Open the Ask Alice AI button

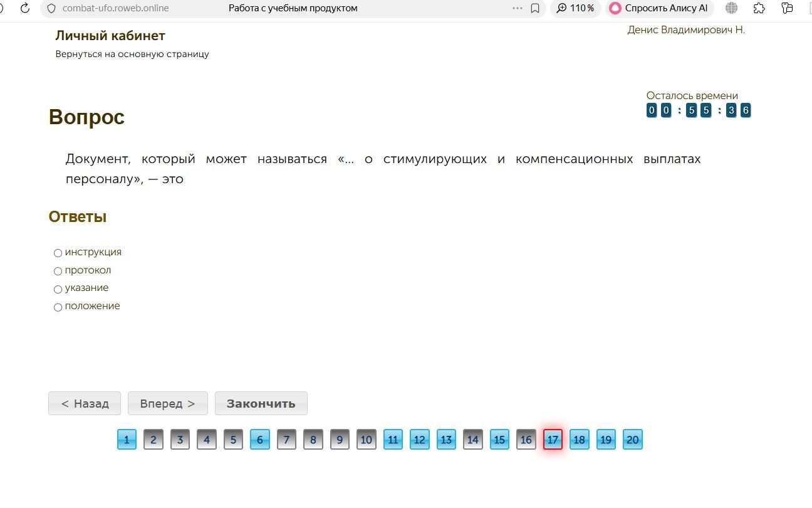659,8
